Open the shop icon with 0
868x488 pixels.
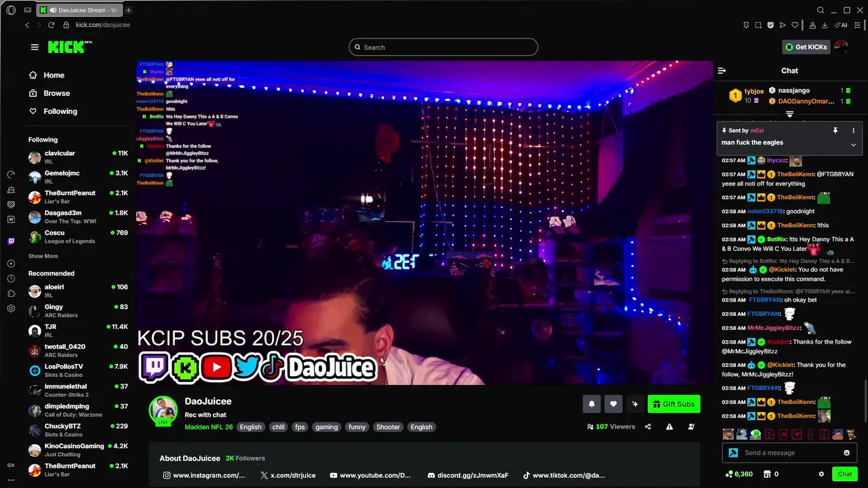point(771,474)
